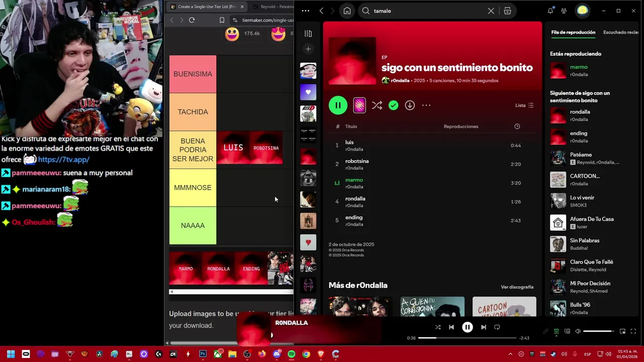Open the Friend Activity icon
The image size is (644, 362).
click(564, 11)
